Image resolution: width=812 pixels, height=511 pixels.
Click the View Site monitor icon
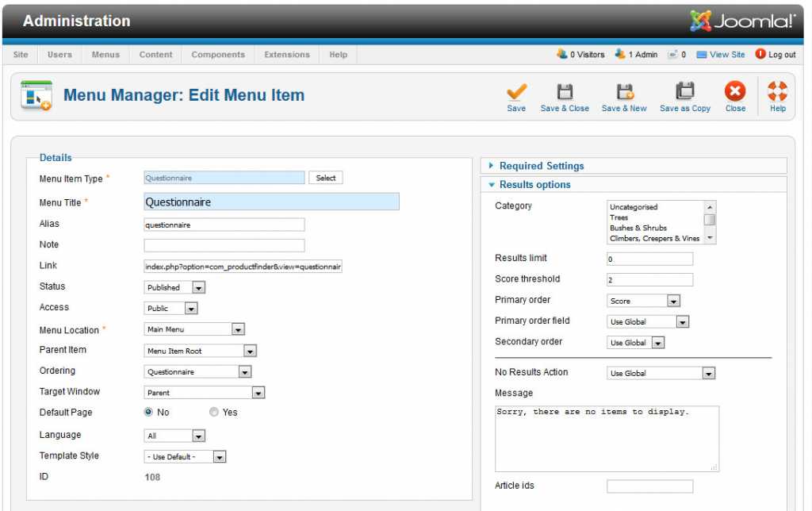point(702,55)
